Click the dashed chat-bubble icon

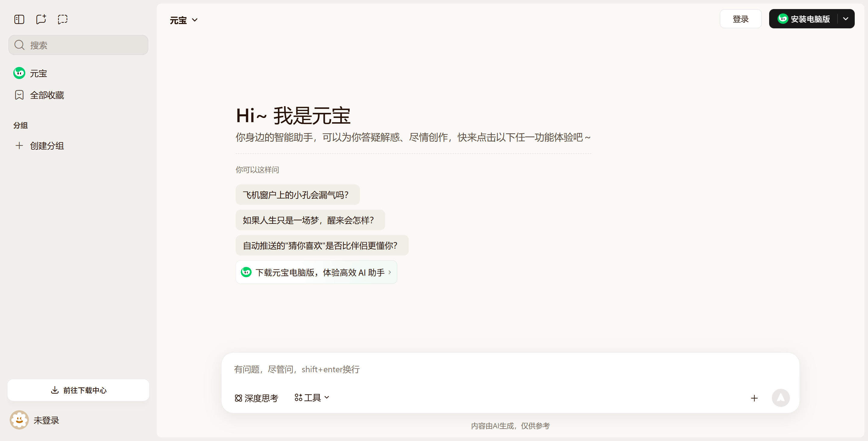point(63,19)
